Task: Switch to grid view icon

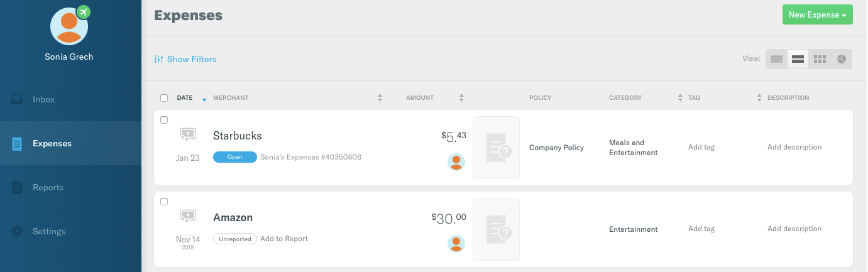Action: (x=820, y=59)
